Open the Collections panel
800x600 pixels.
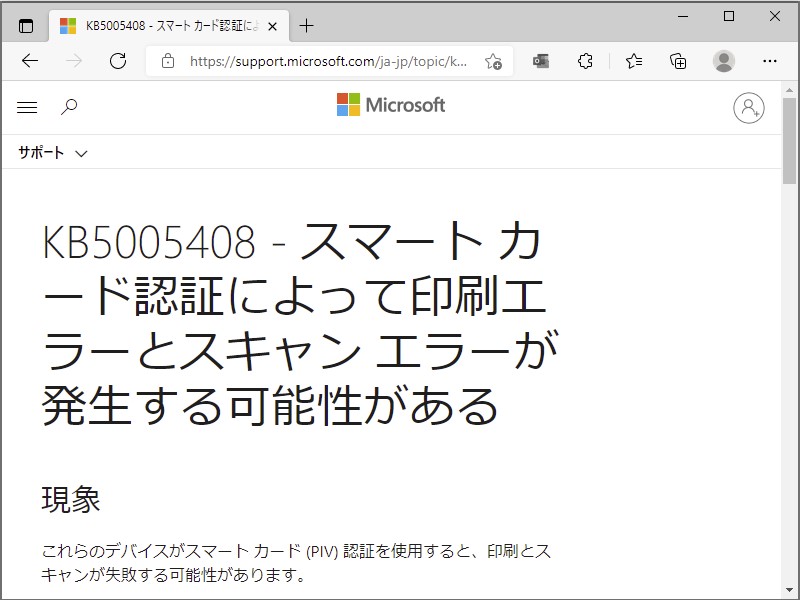pos(678,61)
